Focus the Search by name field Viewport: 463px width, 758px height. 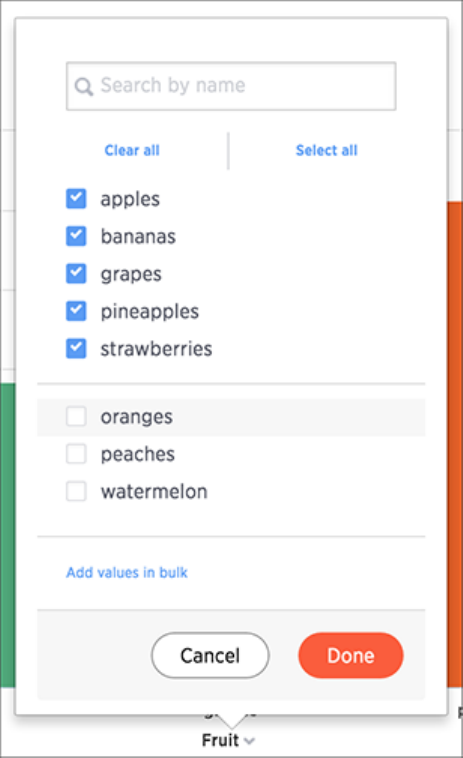click(231, 86)
